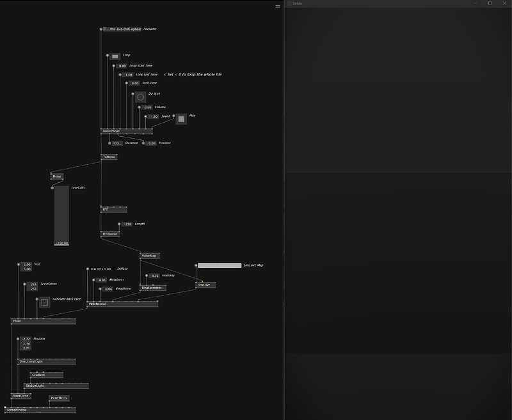Select the DirectionalLight node

click(46, 362)
